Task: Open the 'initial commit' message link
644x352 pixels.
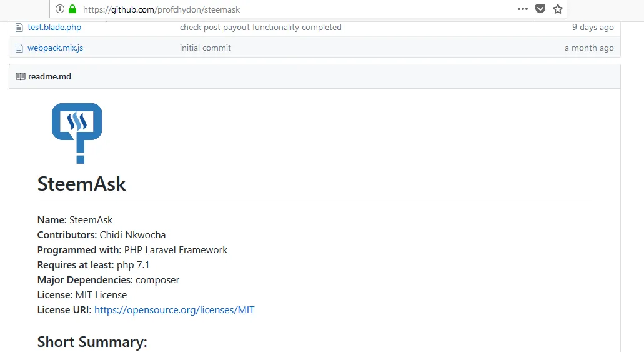Action: coord(206,48)
